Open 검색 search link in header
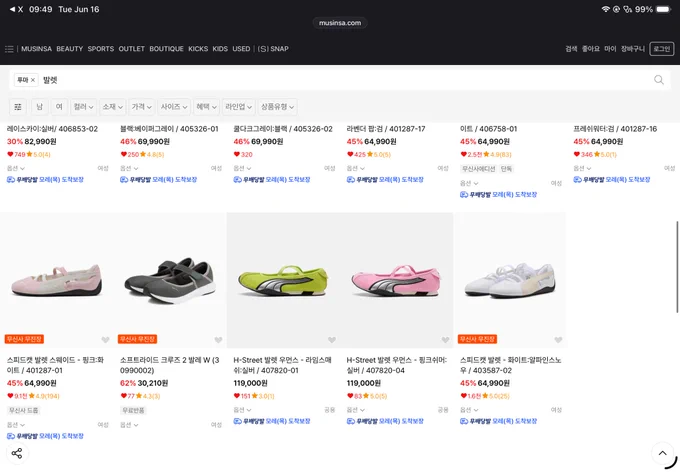The image size is (680, 472). tap(571, 49)
